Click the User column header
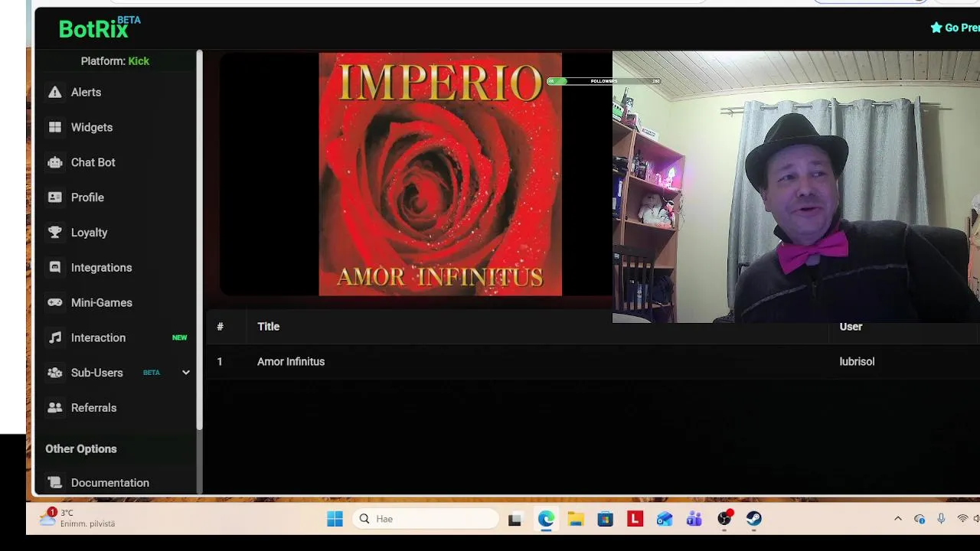Screen dimensions: 980x551 (x=851, y=327)
